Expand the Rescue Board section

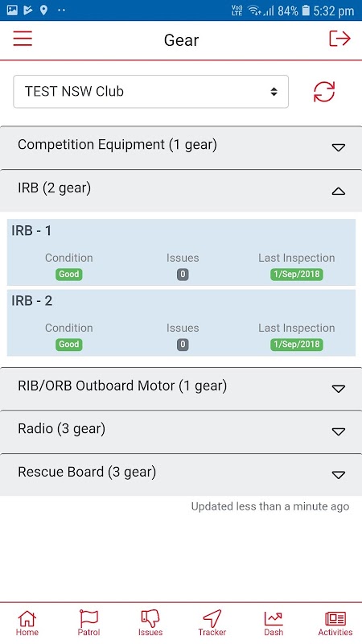(181, 474)
